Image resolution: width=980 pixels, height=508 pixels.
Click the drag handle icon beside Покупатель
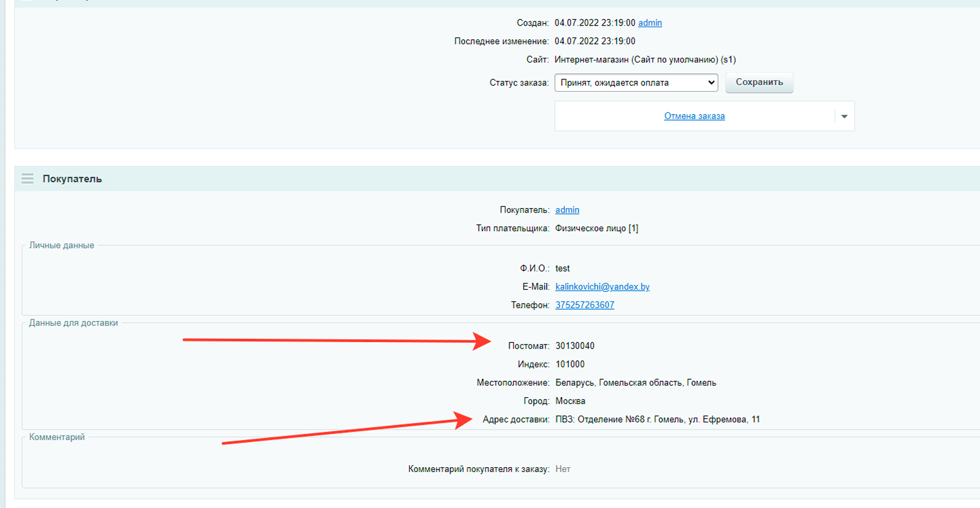click(x=27, y=179)
